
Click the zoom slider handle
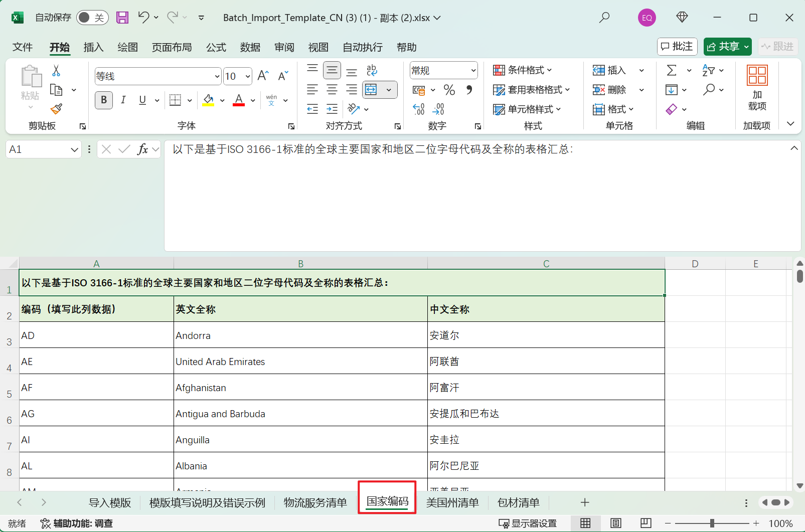tap(712, 523)
